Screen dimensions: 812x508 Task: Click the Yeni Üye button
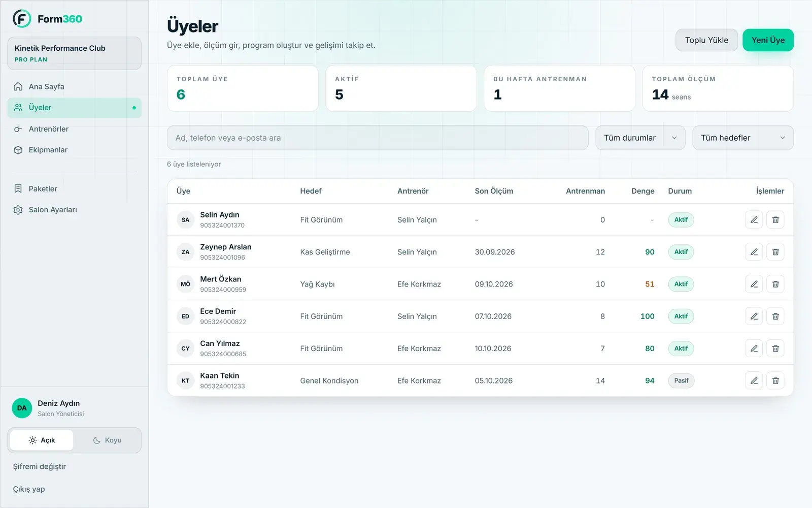tap(768, 40)
